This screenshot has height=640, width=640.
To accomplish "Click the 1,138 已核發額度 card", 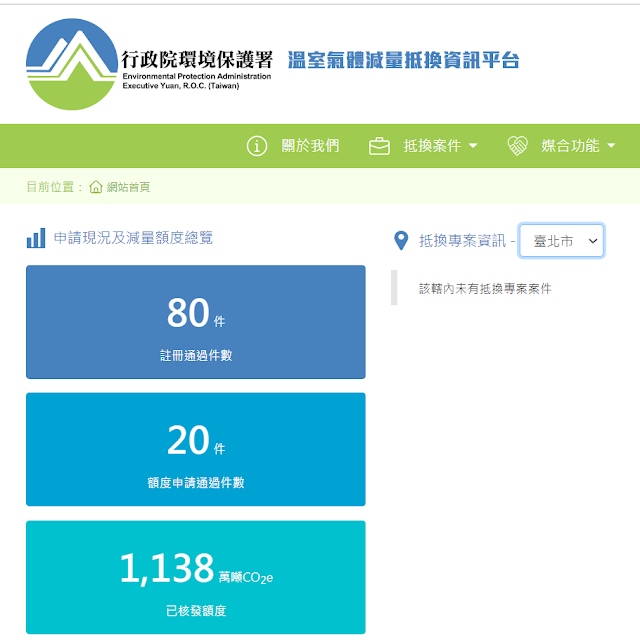I will 196,577.
